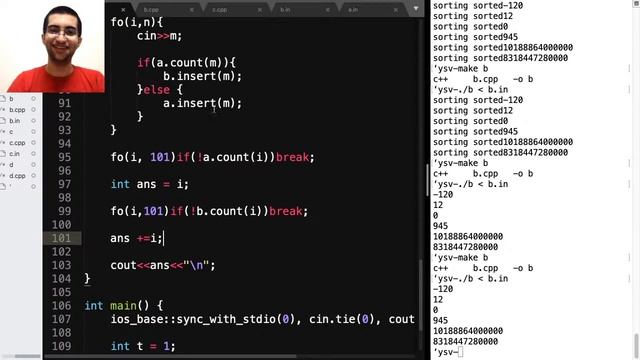The width and height of the screenshot is (640, 360).
Task: Click the file icon next to c.in
Action: click(3, 154)
